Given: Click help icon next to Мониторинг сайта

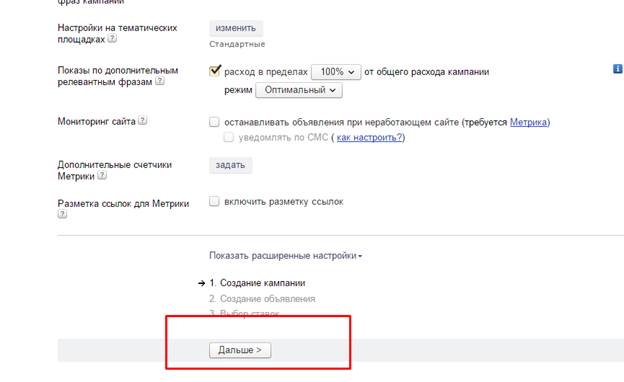Looking at the screenshot, I should (x=142, y=120).
